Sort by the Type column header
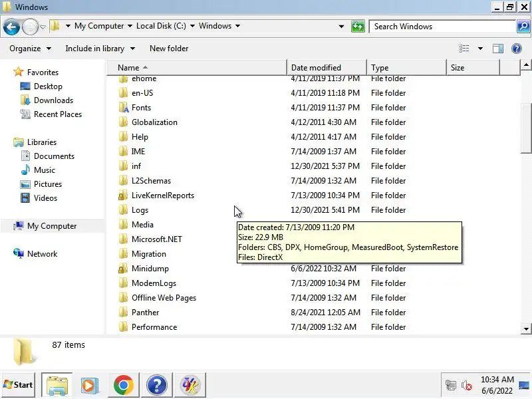This screenshot has height=399, width=532. (406, 68)
